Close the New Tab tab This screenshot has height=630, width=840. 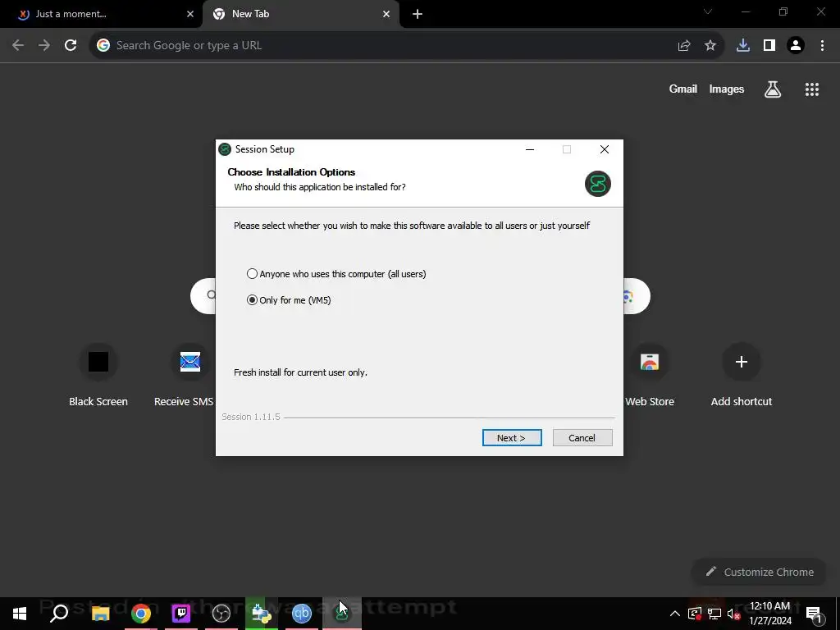386,14
